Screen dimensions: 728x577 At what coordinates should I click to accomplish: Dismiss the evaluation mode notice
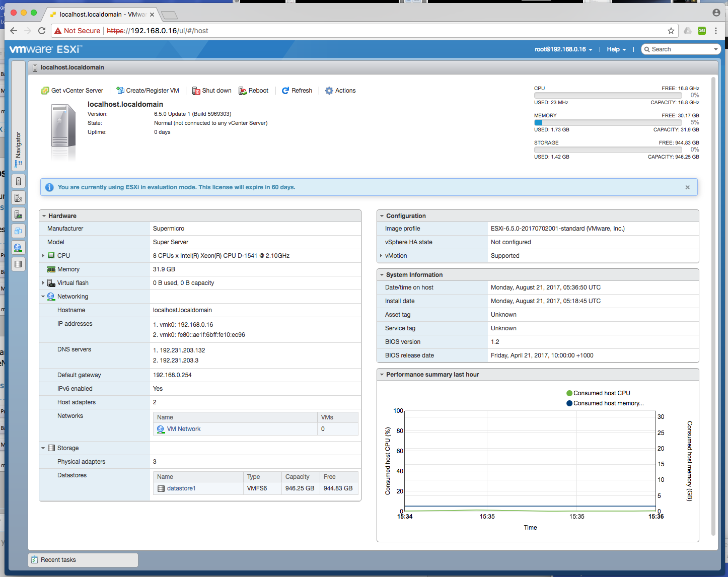click(x=687, y=187)
